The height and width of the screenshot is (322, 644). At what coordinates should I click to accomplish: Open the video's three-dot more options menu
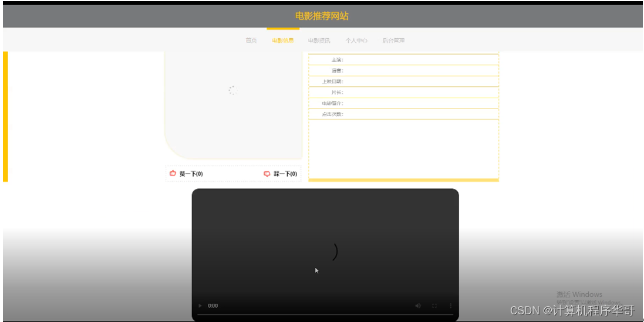pos(450,306)
